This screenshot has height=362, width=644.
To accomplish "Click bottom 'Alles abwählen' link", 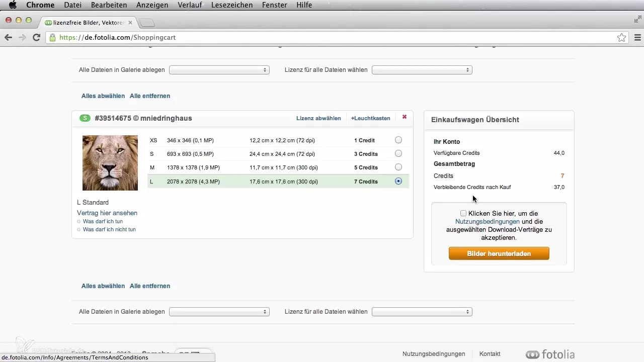I will tap(103, 286).
